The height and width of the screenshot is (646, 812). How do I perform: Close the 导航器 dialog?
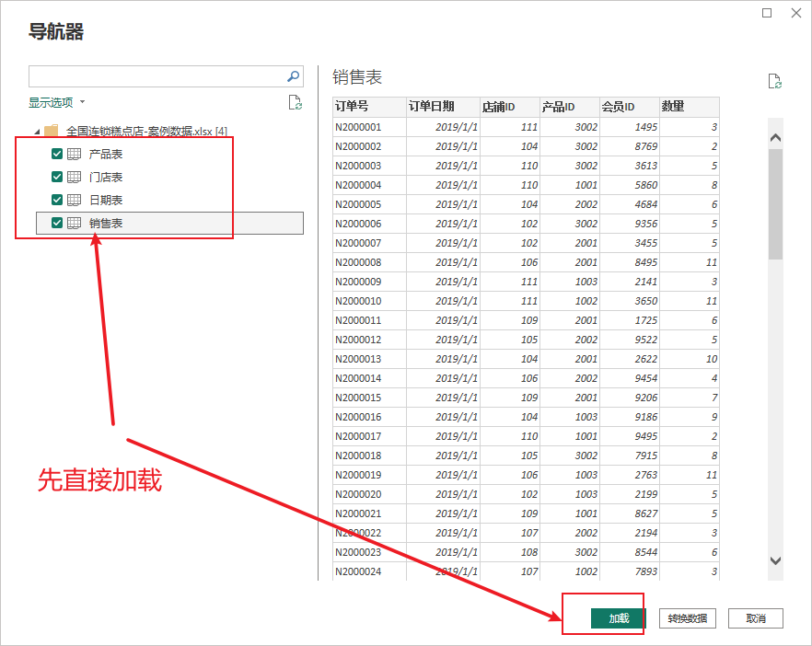click(796, 13)
